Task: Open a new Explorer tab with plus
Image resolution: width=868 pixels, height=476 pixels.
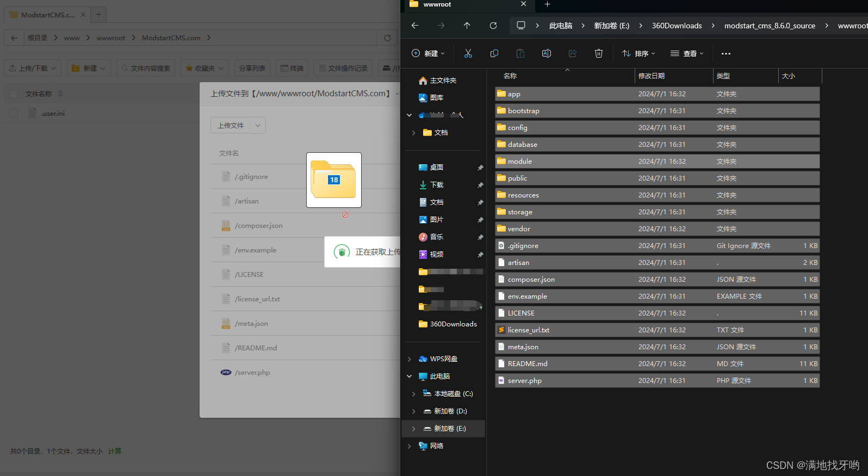Action: 548,4
